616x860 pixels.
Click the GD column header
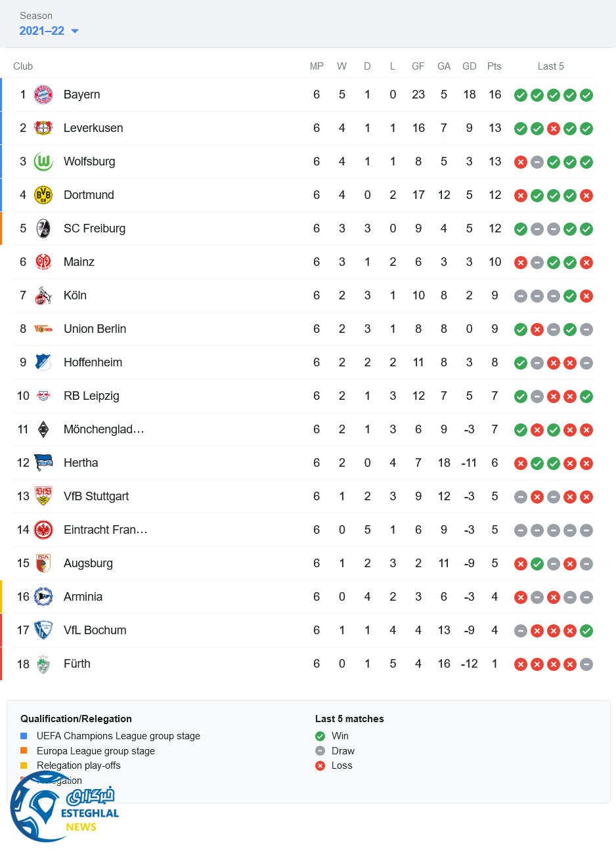coord(469,66)
